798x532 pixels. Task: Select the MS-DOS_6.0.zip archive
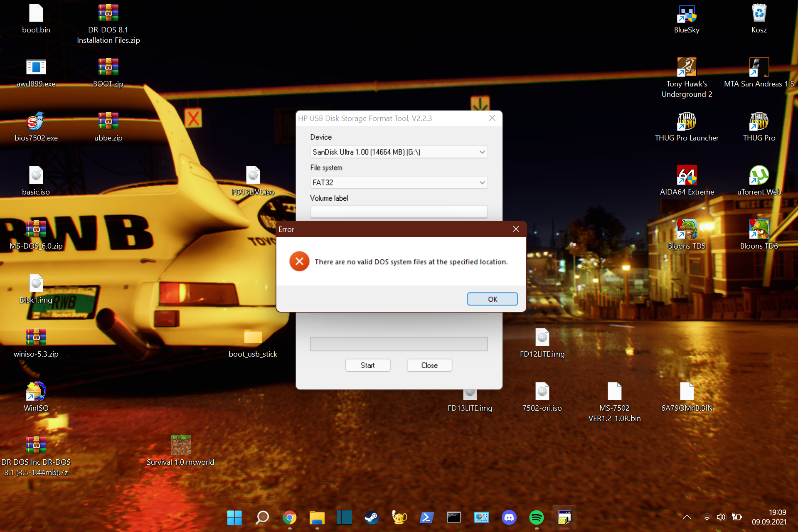coord(36,229)
